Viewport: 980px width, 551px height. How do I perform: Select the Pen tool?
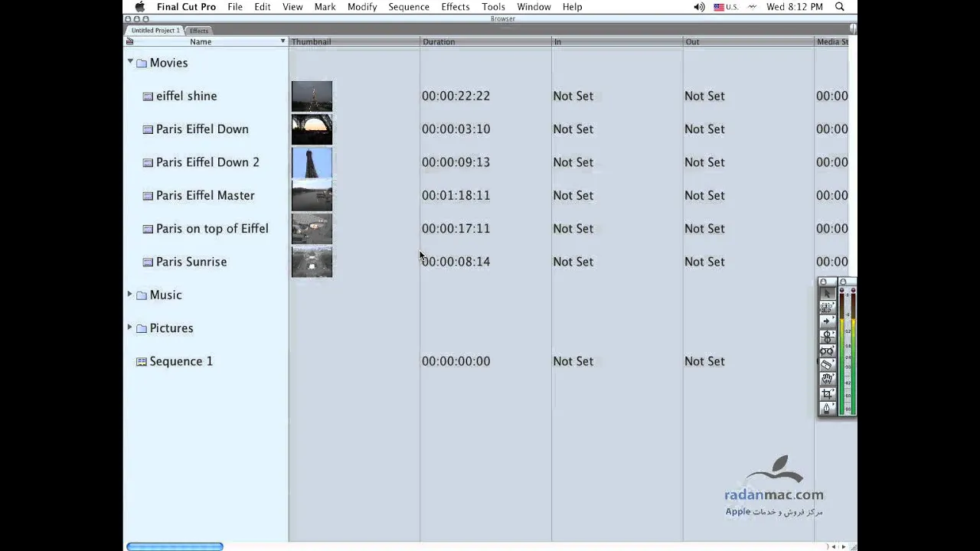click(828, 408)
